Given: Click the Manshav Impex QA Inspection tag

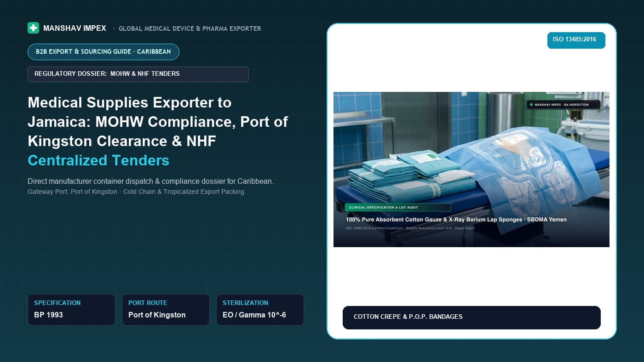Looking at the screenshot, I should 563,105.
